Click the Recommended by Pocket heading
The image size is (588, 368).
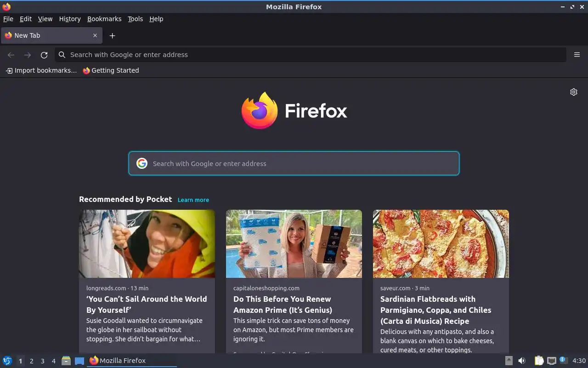coord(125,199)
